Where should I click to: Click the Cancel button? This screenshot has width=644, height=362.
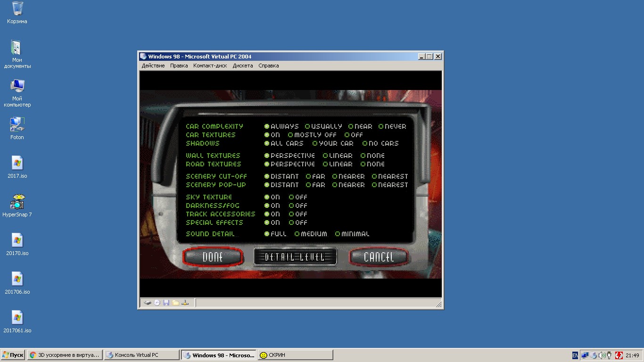click(379, 257)
